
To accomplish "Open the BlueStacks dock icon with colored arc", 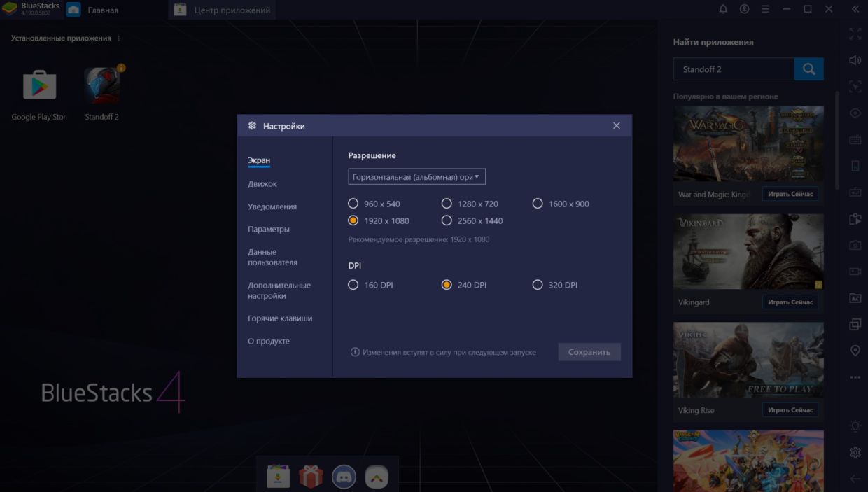I will coord(377,477).
